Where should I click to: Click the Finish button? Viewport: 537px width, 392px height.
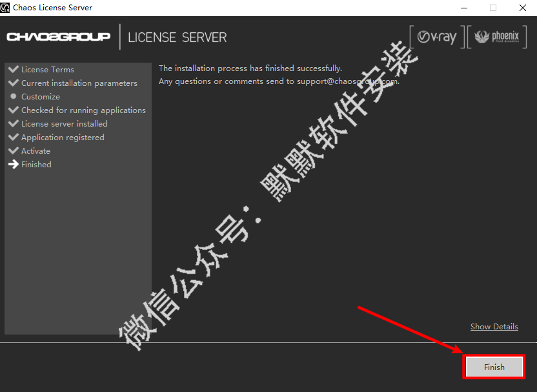tap(494, 367)
